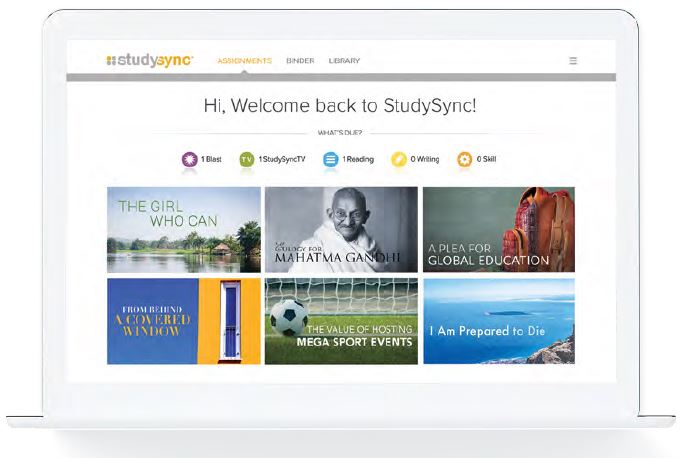Click the purple Blast icon
This screenshot has height=458, width=684.
tap(189, 159)
